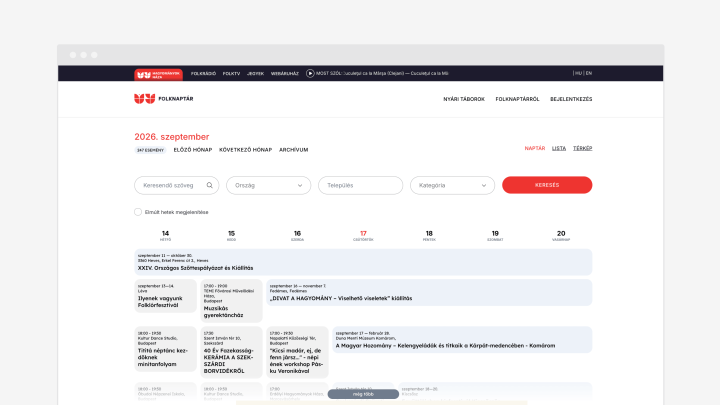
Task: Open the Ország dropdown
Action: click(269, 186)
